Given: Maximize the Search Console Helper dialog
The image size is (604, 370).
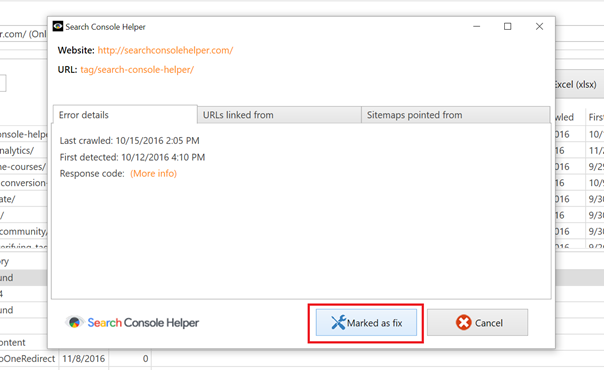Looking at the screenshot, I should (x=508, y=27).
